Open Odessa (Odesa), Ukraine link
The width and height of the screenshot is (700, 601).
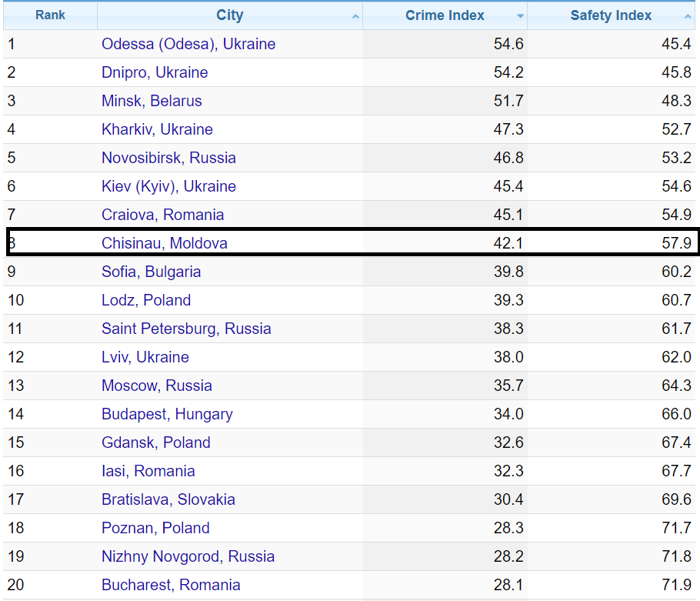pos(188,44)
